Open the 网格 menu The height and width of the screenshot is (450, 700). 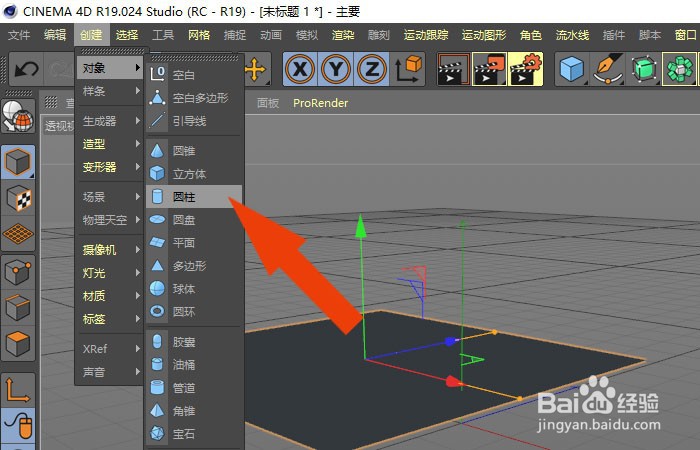point(199,35)
